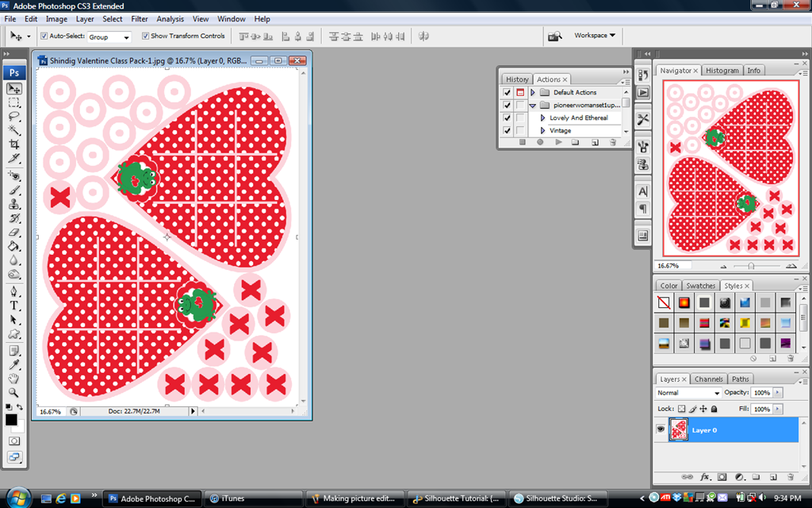Select the Zoom tool in toolbox
812x508 pixels.
coord(14,392)
